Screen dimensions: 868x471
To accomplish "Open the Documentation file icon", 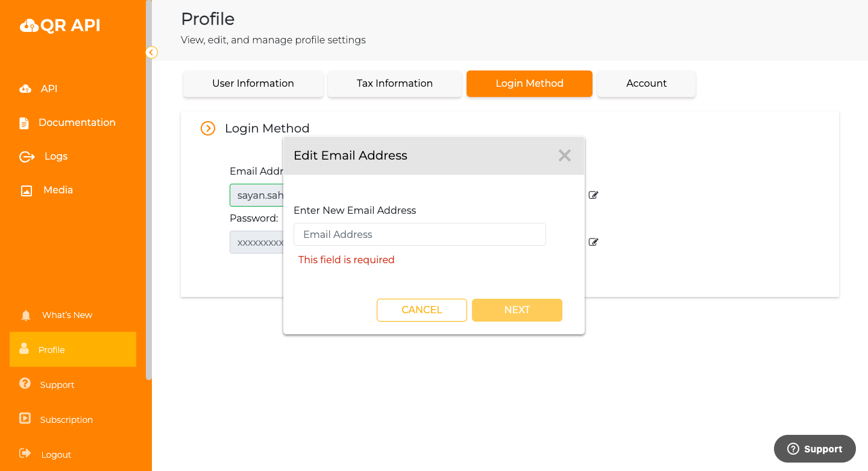I will (x=24, y=123).
